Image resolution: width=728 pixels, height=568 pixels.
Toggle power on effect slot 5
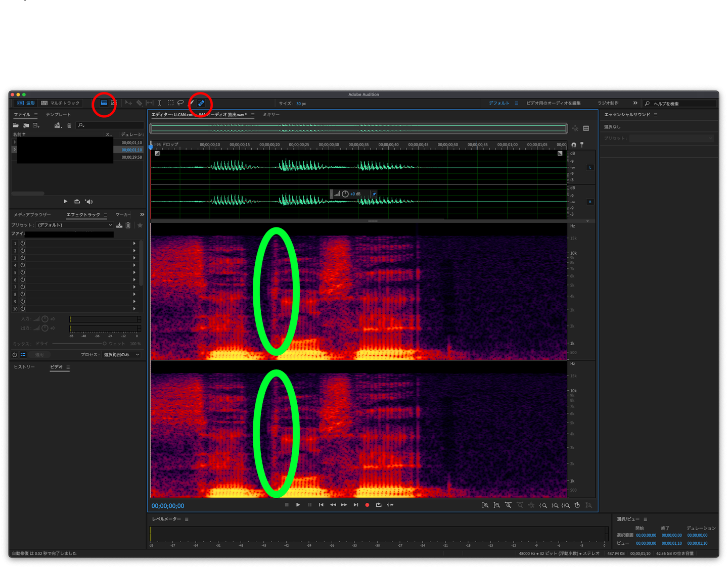23,272
